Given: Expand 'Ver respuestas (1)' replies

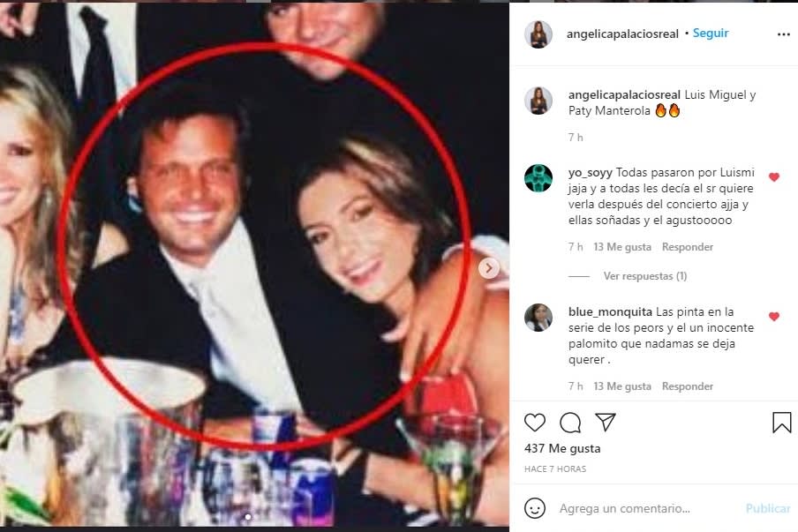Looking at the screenshot, I should point(644,276).
